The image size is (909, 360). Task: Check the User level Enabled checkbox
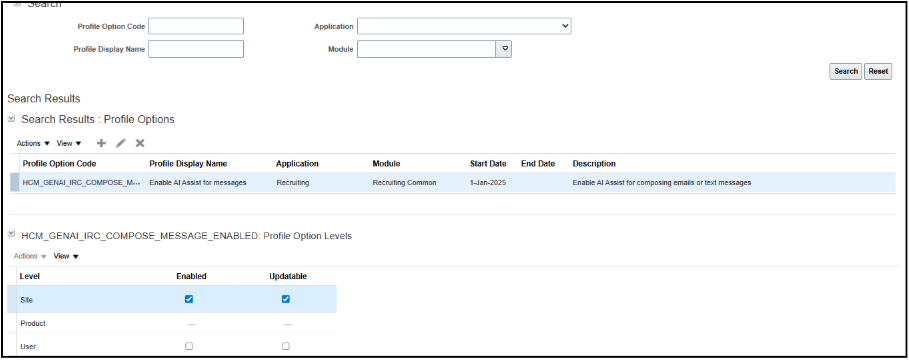[x=188, y=346]
